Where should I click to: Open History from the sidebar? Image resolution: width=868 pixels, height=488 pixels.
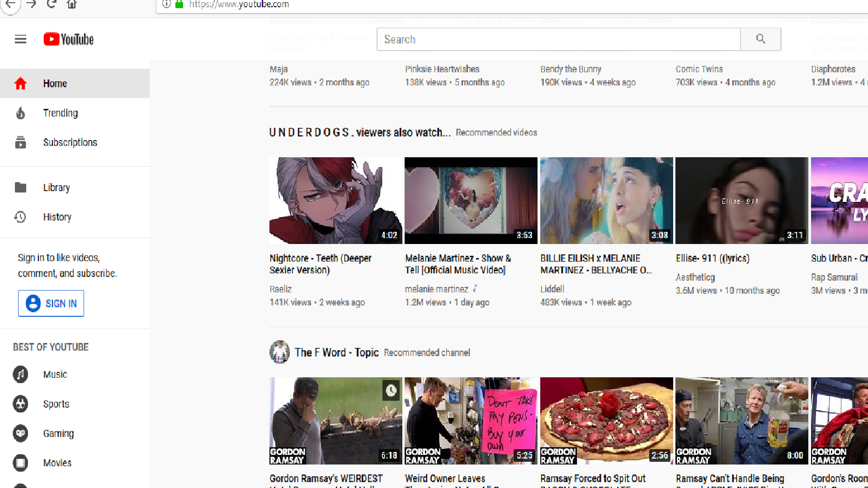coord(75,217)
